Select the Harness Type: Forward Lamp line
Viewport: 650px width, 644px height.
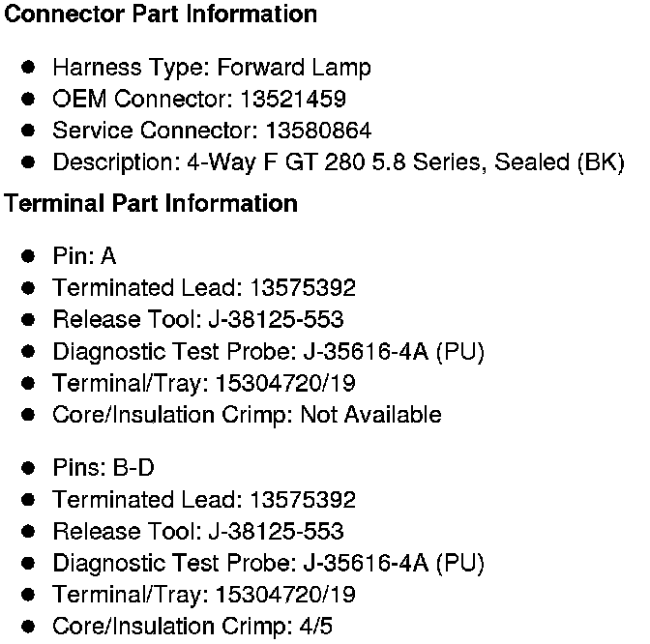(211, 68)
